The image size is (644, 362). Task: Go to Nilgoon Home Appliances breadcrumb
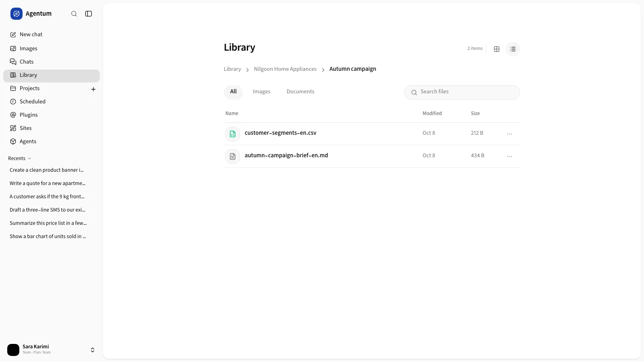(285, 69)
